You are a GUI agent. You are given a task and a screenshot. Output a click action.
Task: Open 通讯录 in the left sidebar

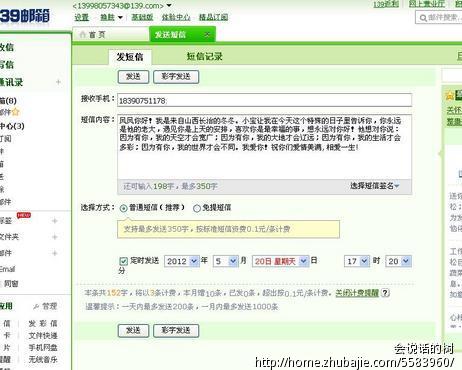(x=11, y=82)
